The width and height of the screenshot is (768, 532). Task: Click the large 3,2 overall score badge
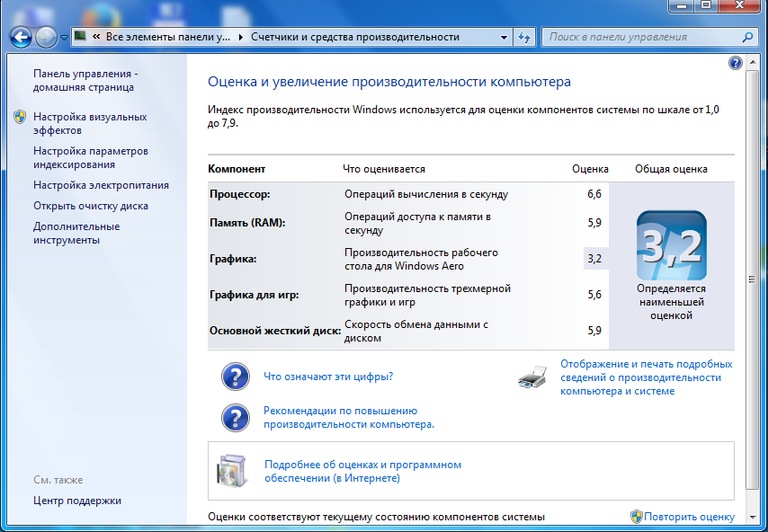(x=671, y=245)
